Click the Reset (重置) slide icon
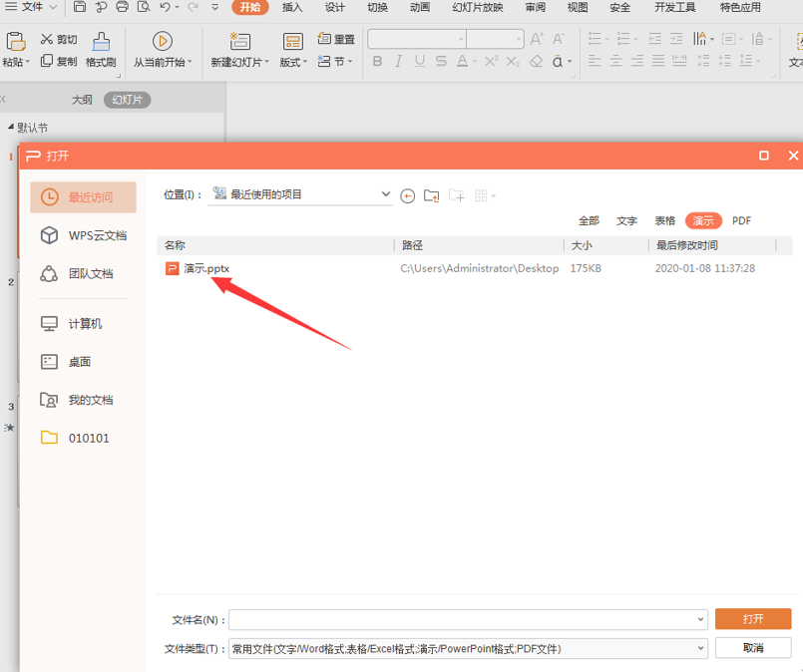Image resolution: width=803 pixels, height=672 pixels. [323, 38]
